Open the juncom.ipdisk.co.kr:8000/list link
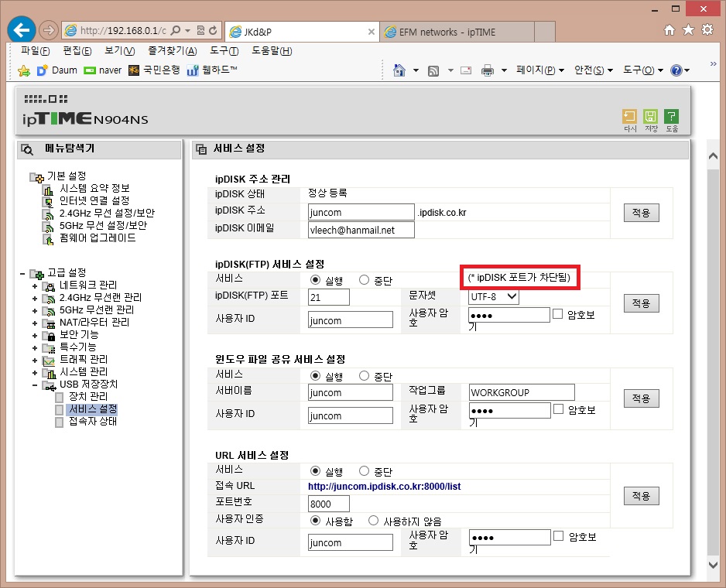Viewport: 726px width, 588px height. click(385, 486)
